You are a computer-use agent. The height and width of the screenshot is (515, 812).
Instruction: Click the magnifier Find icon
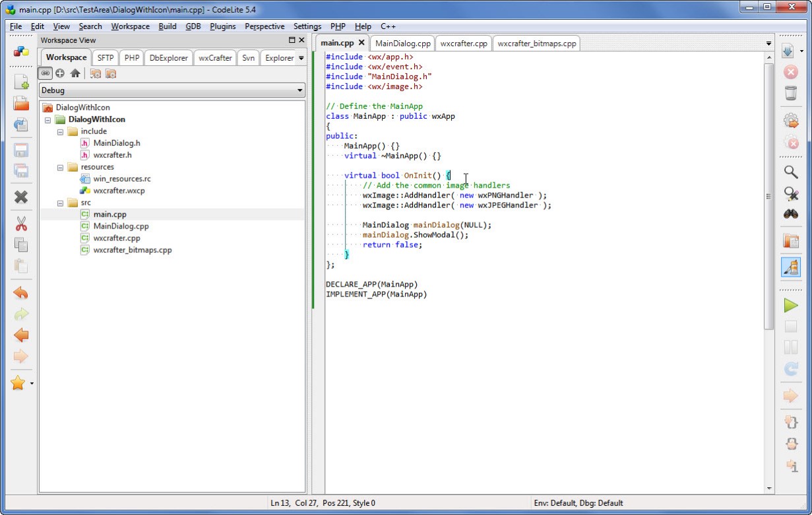click(x=790, y=172)
